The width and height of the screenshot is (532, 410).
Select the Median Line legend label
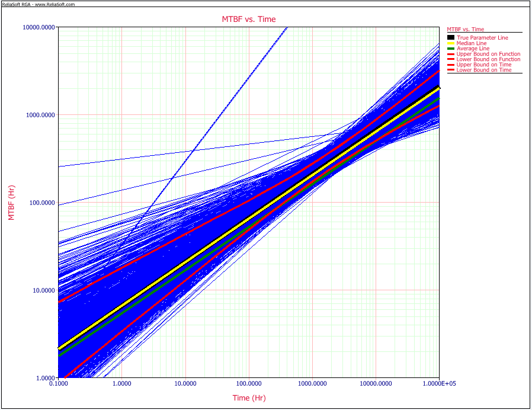click(x=472, y=43)
